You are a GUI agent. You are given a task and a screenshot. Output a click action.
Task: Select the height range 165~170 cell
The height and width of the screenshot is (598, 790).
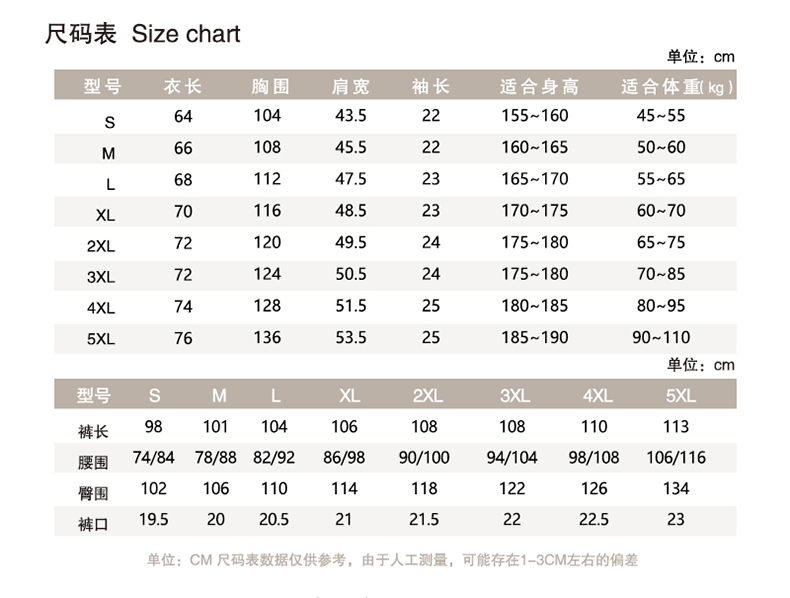[x=534, y=179]
